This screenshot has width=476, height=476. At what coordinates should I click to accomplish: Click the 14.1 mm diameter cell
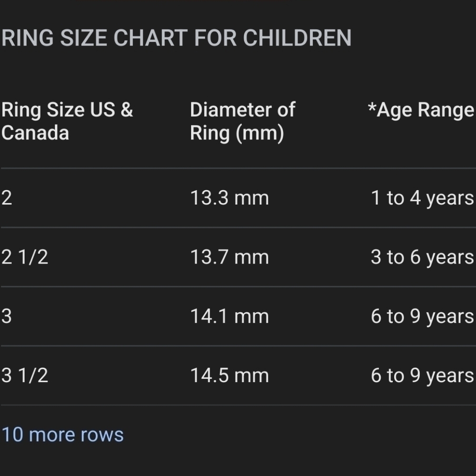229,317
